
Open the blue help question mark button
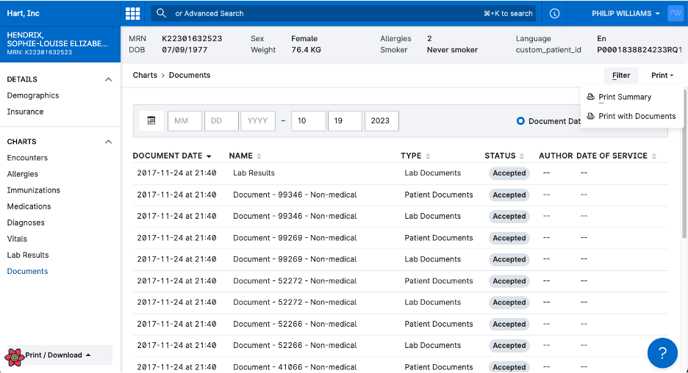click(662, 353)
